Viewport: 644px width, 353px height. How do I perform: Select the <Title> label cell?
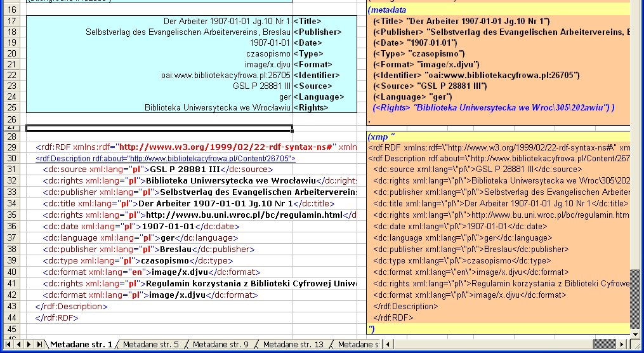click(324, 21)
